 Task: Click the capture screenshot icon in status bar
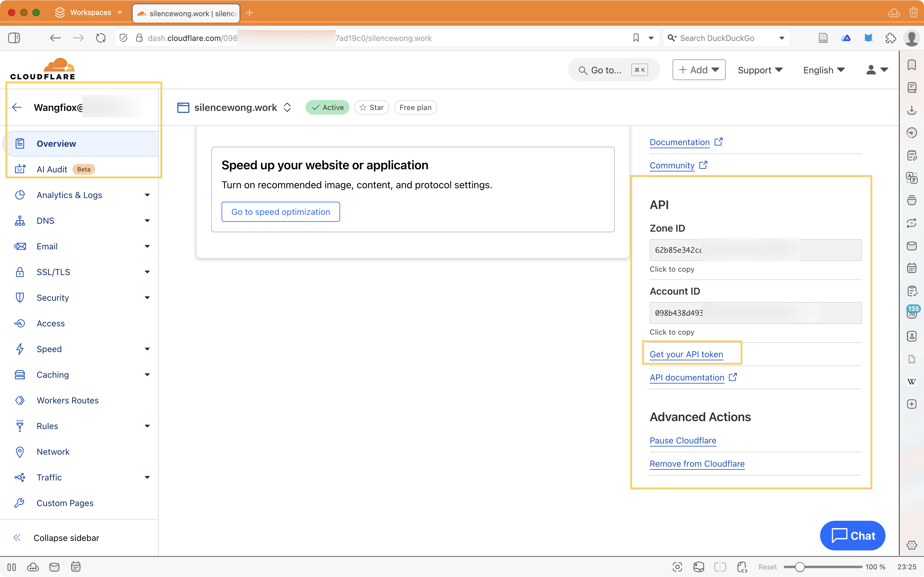coord(677,567)
